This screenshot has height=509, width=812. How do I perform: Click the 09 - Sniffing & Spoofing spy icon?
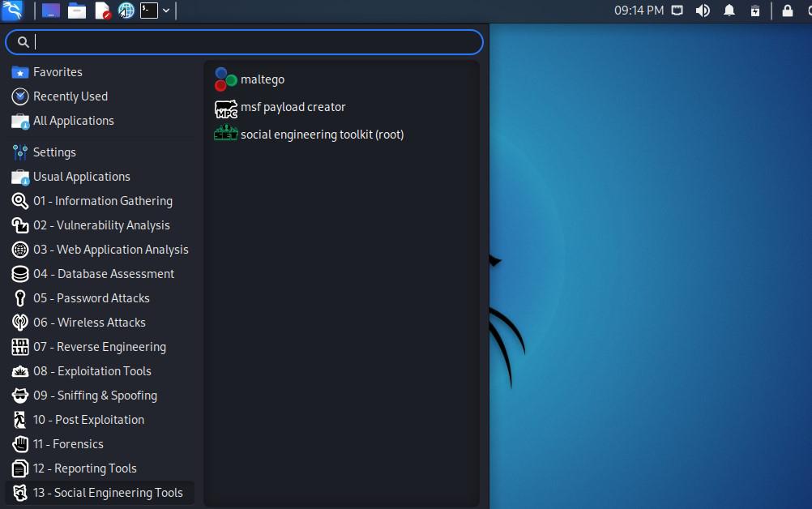(x=19, y=396)
